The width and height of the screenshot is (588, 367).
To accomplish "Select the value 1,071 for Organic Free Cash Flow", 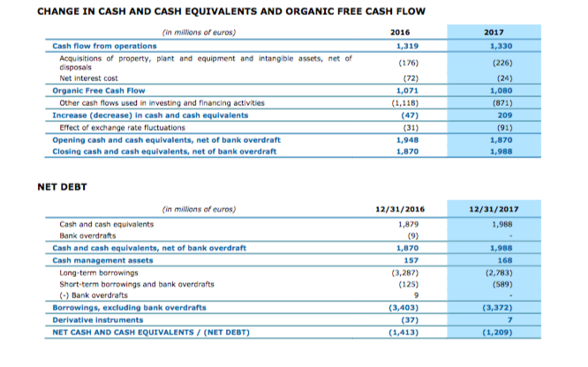I will pyautogui.click(x=407, y=91).
